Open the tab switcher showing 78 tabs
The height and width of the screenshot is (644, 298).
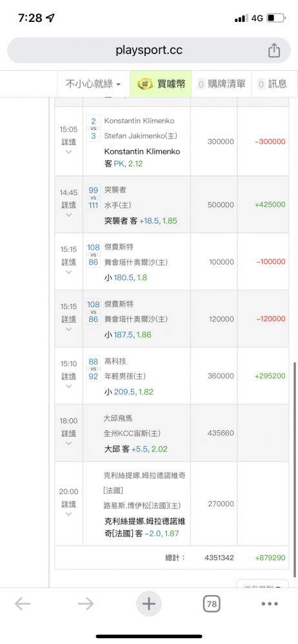point(212,604)
